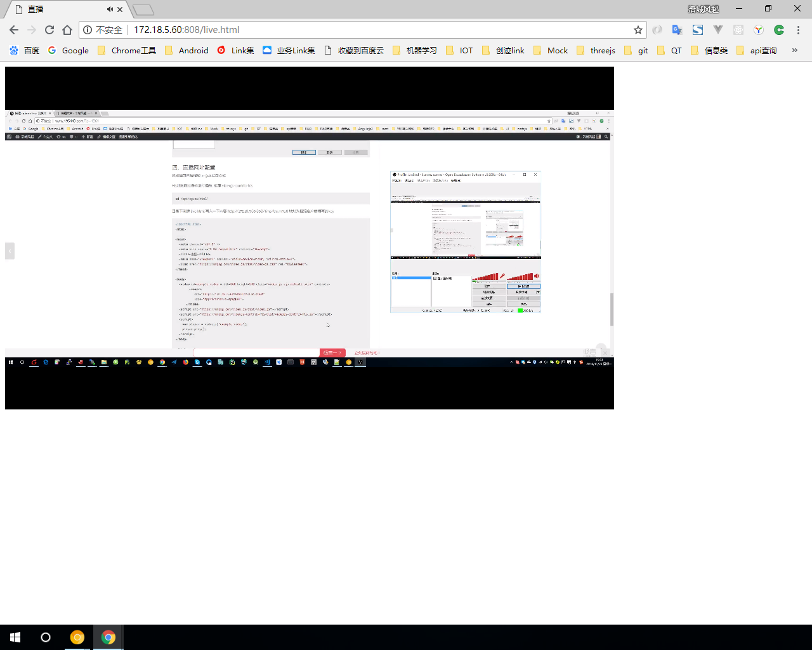Switch to Chrome on the taskbar
Viewport: 812px width, 650px height.
click(x=108, y=637)
